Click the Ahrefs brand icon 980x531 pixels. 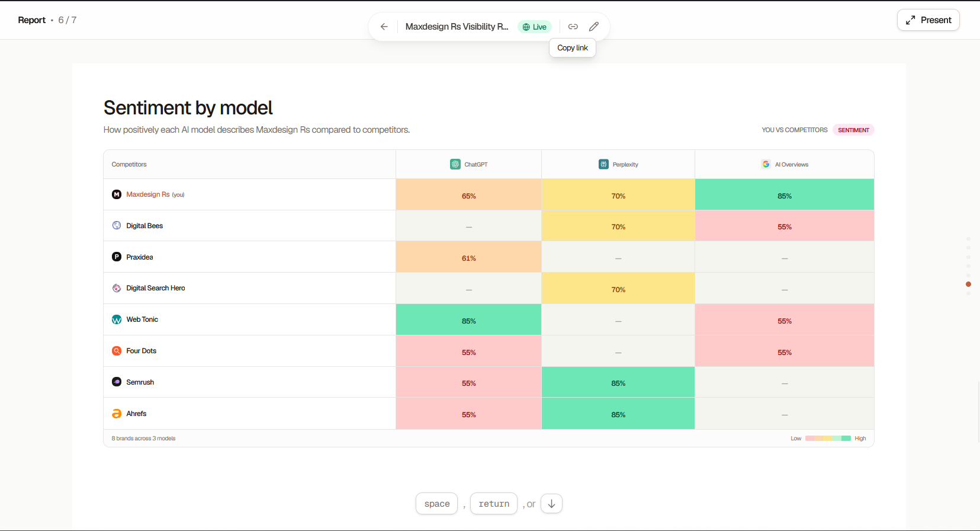pos(117,414)
